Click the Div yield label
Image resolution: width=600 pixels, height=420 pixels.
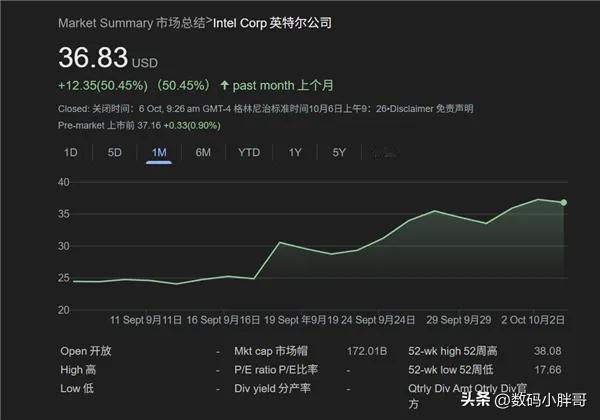272,388
